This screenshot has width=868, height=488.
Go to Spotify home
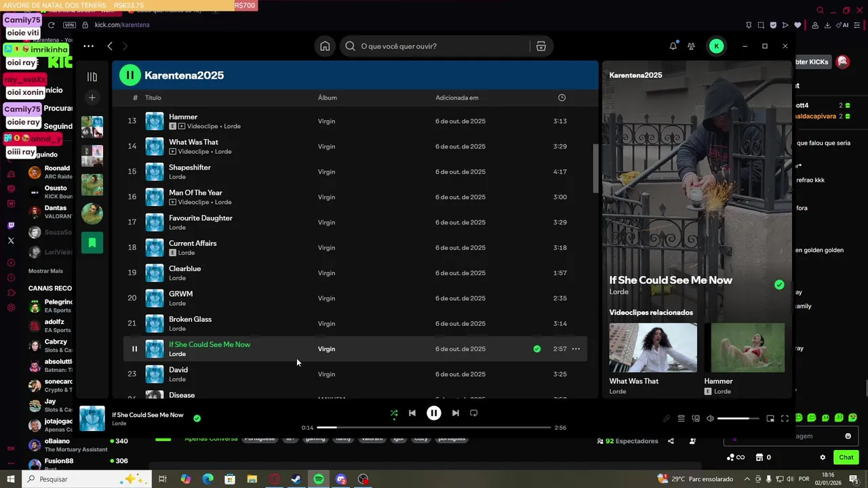325,46
